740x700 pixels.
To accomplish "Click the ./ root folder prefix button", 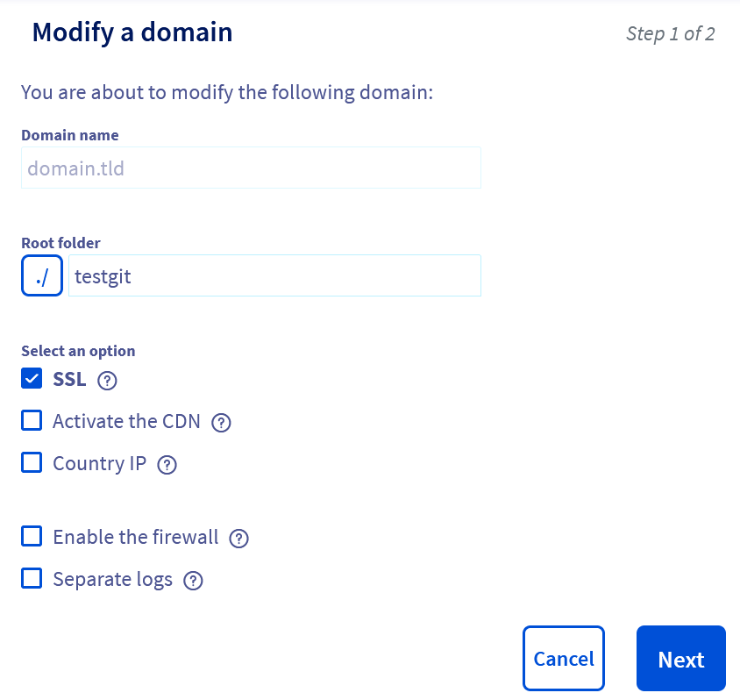I will [42, 276].
